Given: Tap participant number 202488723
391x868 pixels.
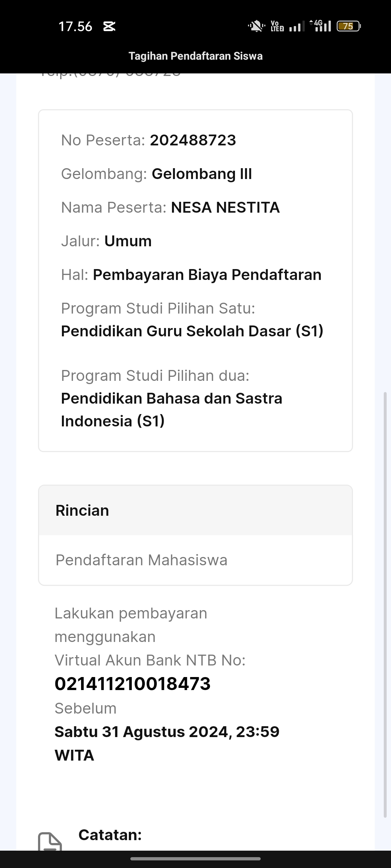Looking at the screenshot, I should click(193, 140).
